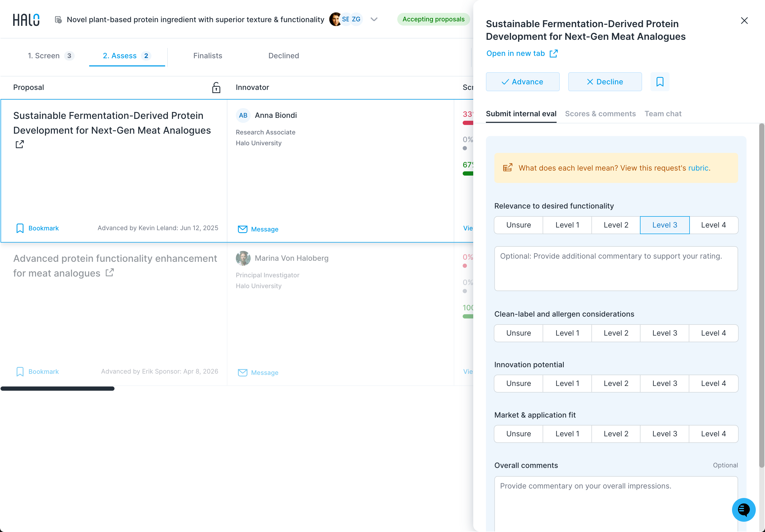The image size is (765, 532).
Task: Click the Relevance optional commentary text box
Action: (x=616, y=269)
